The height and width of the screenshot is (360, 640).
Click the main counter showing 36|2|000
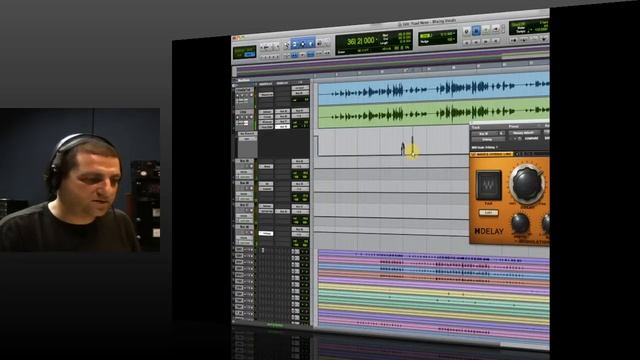[x=361, y=41]
